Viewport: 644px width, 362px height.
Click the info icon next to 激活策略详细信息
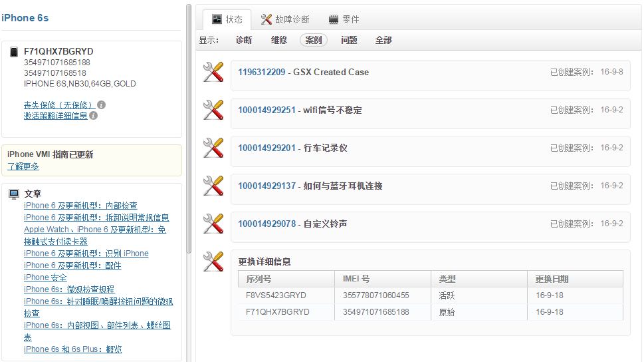(94, 116)
